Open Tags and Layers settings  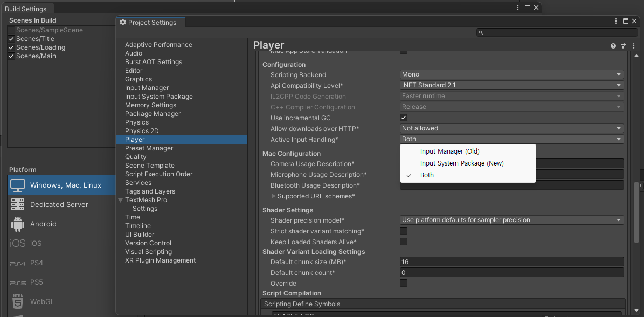point(150,191)
